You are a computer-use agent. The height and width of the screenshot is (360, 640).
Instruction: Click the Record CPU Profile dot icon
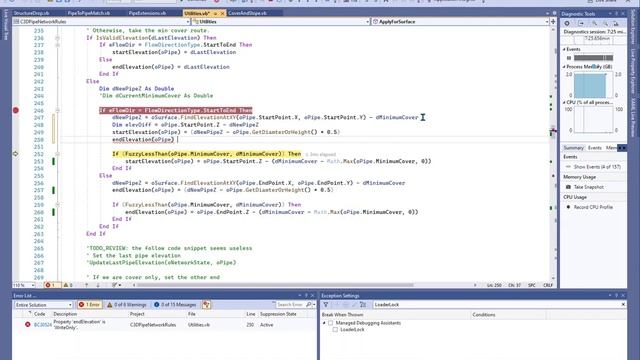click(568, 207)
